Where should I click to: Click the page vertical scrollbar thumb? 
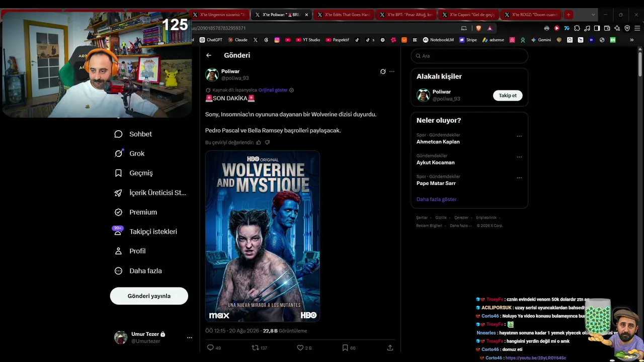point(640,64)
